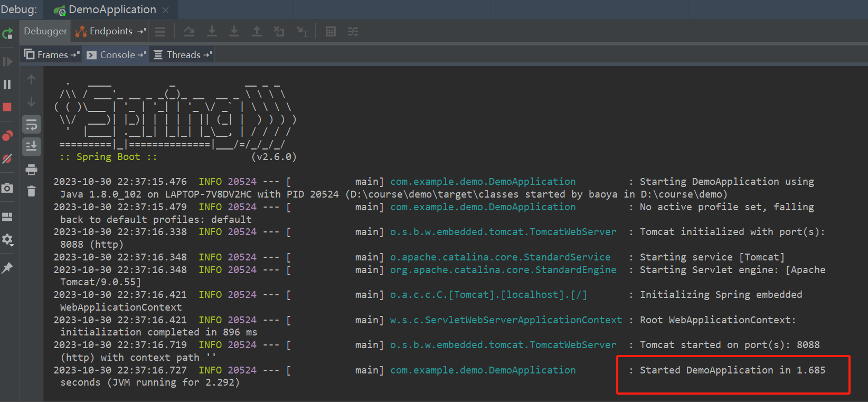
Task: Stop DemoApplication with the red square
Action: pos(7,107)
